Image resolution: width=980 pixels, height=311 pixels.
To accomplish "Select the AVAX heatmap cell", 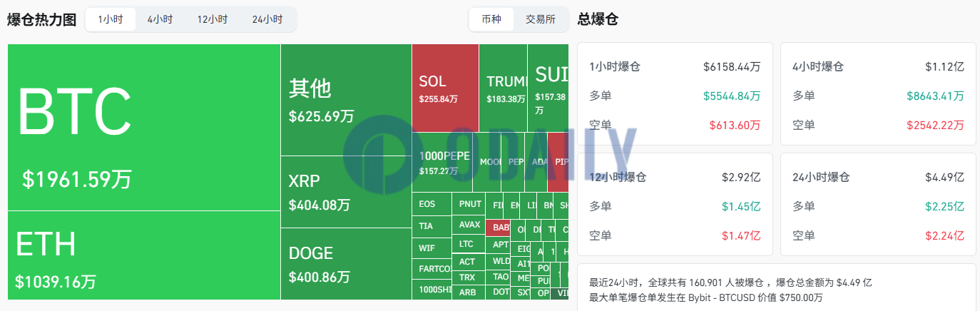I will (x=469, y=225).
